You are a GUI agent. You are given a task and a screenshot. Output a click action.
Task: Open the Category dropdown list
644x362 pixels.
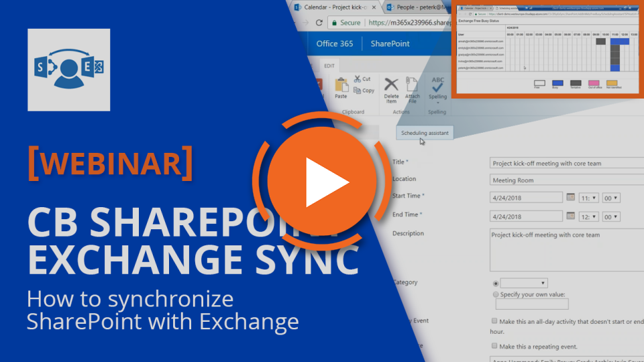pyautogui.click(x=524, y=283)
